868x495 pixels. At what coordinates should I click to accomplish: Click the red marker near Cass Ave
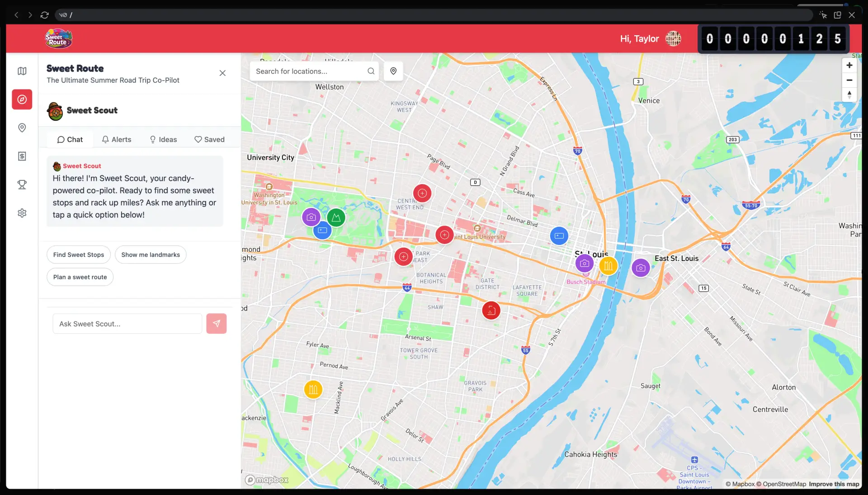pyautogui.click(x=422, y=193)
